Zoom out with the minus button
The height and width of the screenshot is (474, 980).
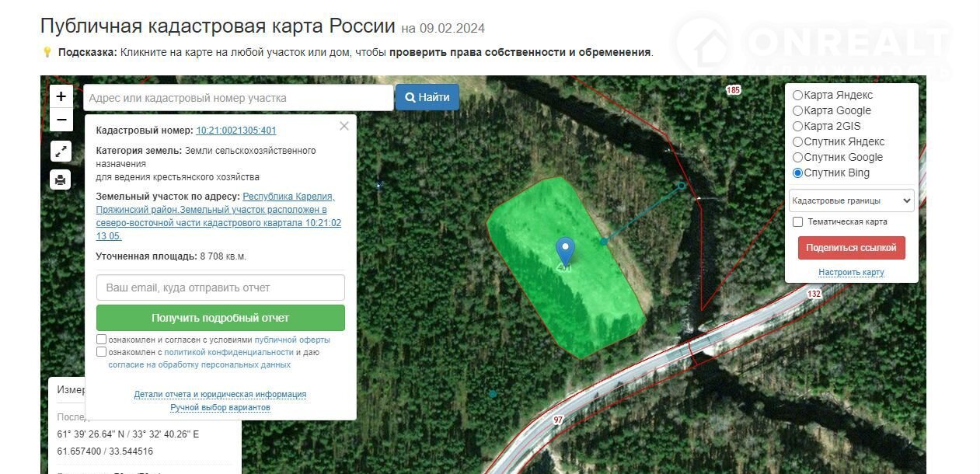pyautogui.click(x=61, y=120)
